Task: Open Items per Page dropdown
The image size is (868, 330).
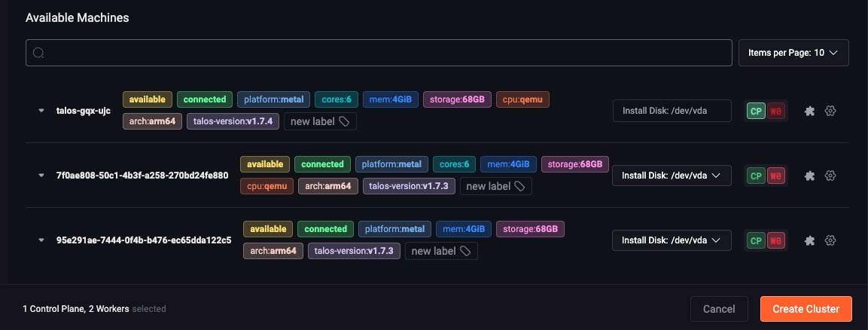Action: 793,53
